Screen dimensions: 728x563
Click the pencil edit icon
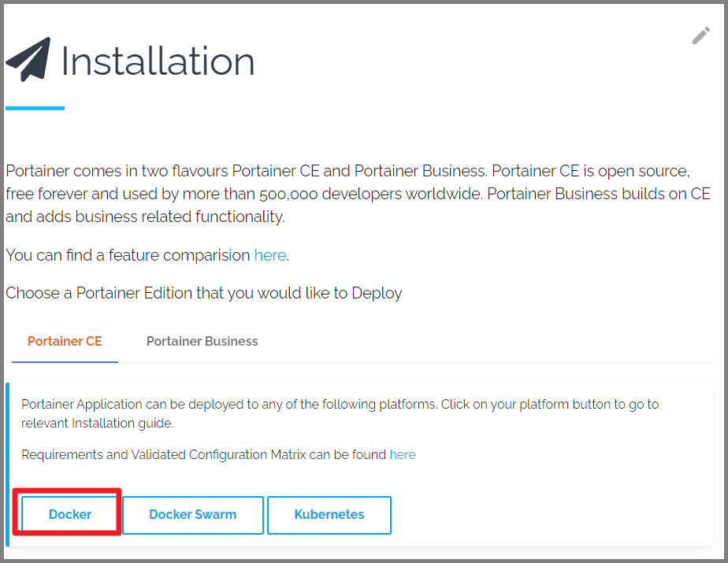coord(700,35)
